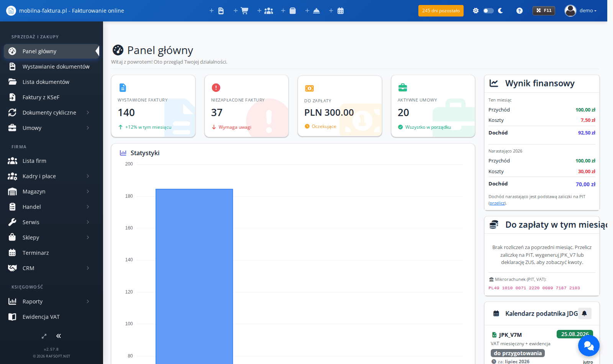Viewport: 613px width, 364px height.
Task: Open Wystawianie dokumentów menu item
Action: coord(51,67)
